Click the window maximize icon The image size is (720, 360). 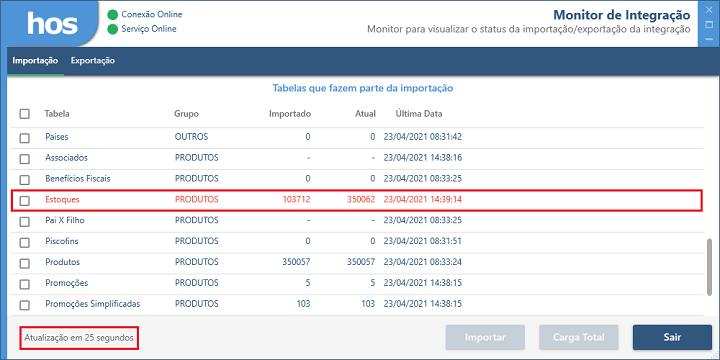[x=709, y=25]
